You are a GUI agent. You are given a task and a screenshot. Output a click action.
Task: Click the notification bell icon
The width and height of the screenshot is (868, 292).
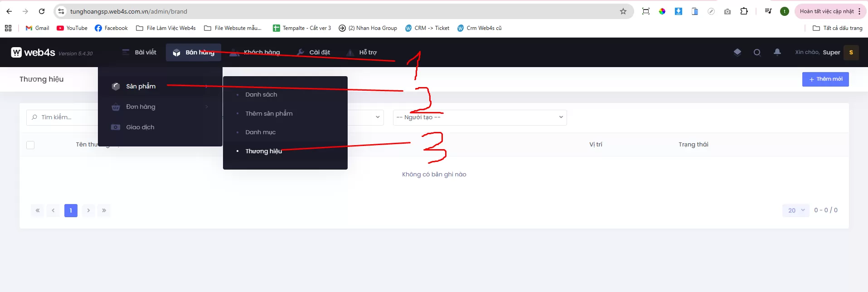[x=777, y=52]
